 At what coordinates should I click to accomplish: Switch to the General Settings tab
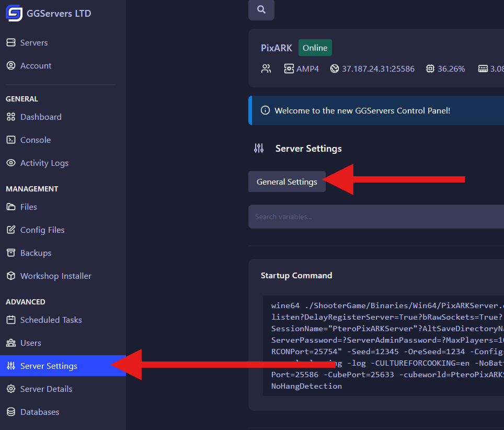287,182
